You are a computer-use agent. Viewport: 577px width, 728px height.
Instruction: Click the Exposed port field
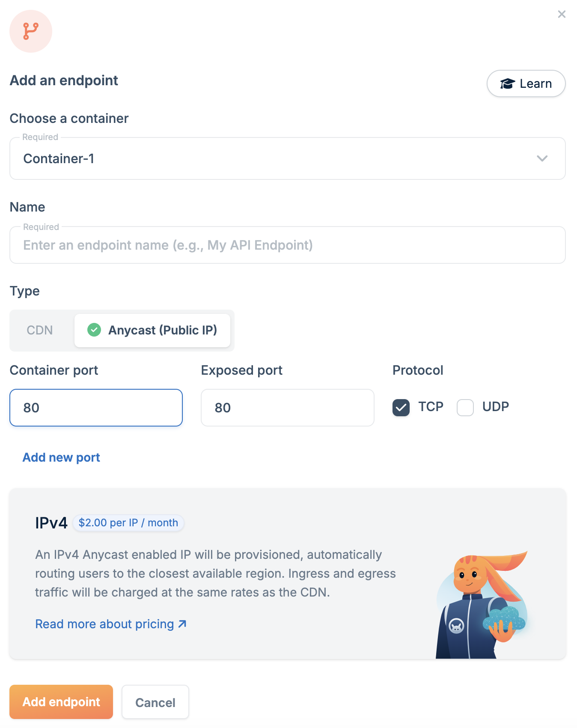(x=288, y=408)
